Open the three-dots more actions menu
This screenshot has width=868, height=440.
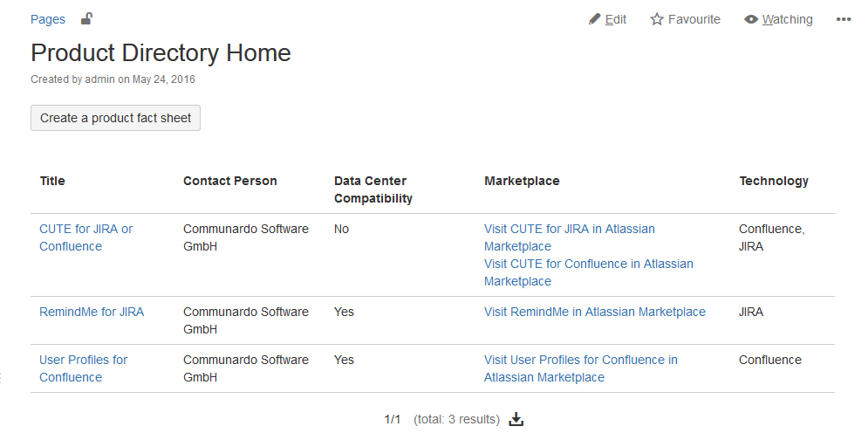click(x=843, y=19)
